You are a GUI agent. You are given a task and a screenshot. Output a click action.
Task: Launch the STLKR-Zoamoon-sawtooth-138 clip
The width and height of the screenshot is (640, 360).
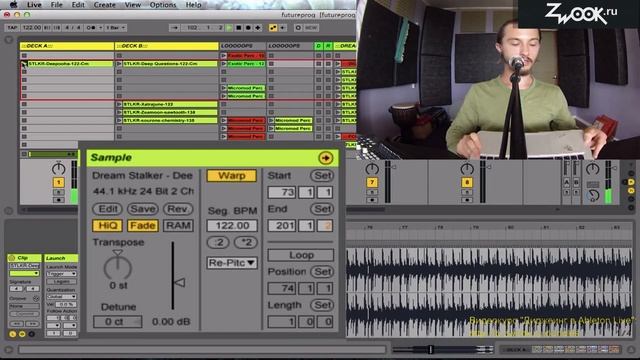[x=119, y=112]
